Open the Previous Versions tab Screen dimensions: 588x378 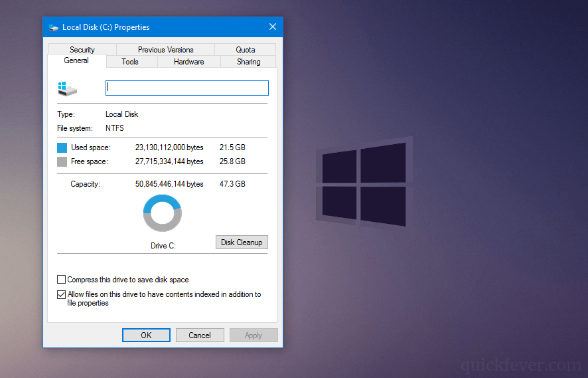pos(165,50)
